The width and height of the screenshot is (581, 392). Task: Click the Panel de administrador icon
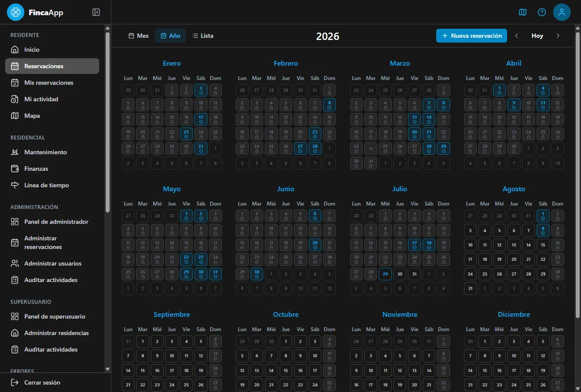pos(15,222)
